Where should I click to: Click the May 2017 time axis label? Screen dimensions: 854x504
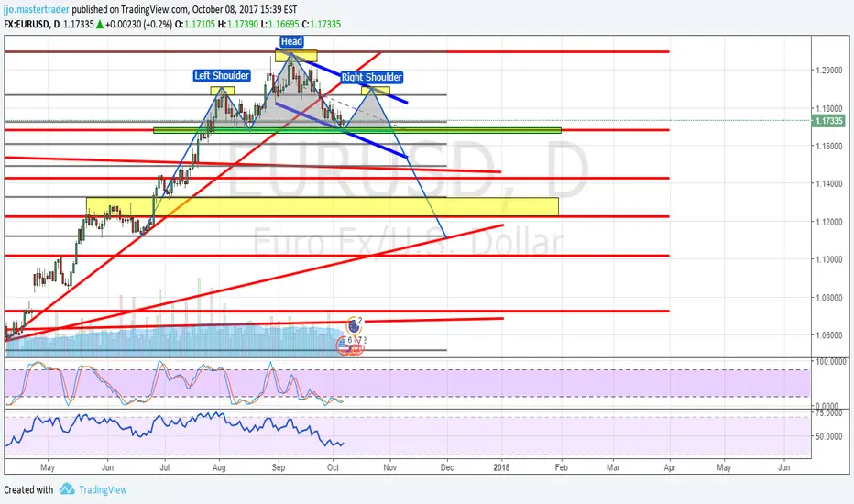[x=48, y=467]
